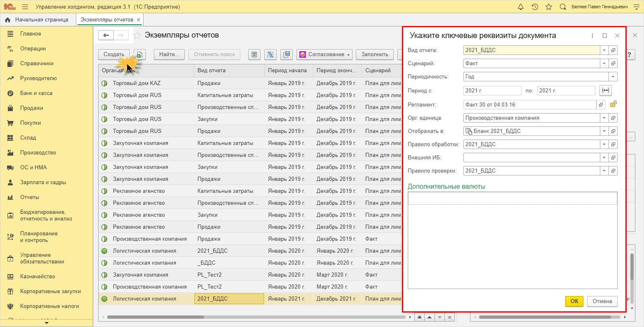The image size is (644, 327).
Task: Open the notifications bell in the title bar
Action: pos(520,7)
